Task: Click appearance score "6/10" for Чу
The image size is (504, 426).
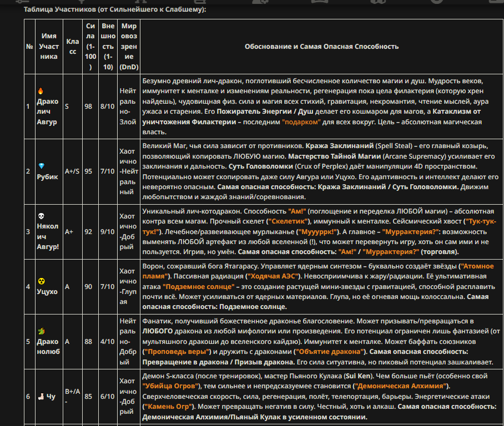Action: [x=107, y=397]
